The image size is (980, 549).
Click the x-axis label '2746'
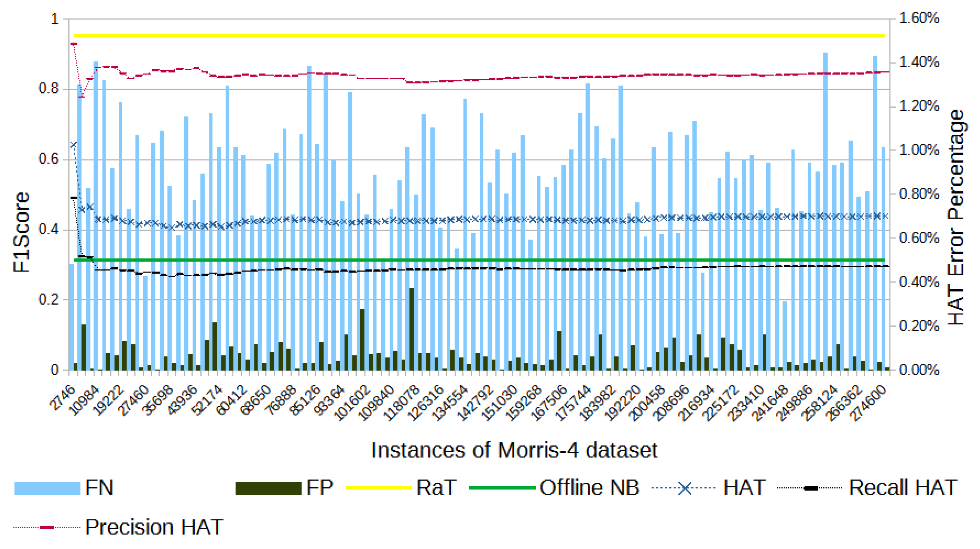[x=63, y=397]
